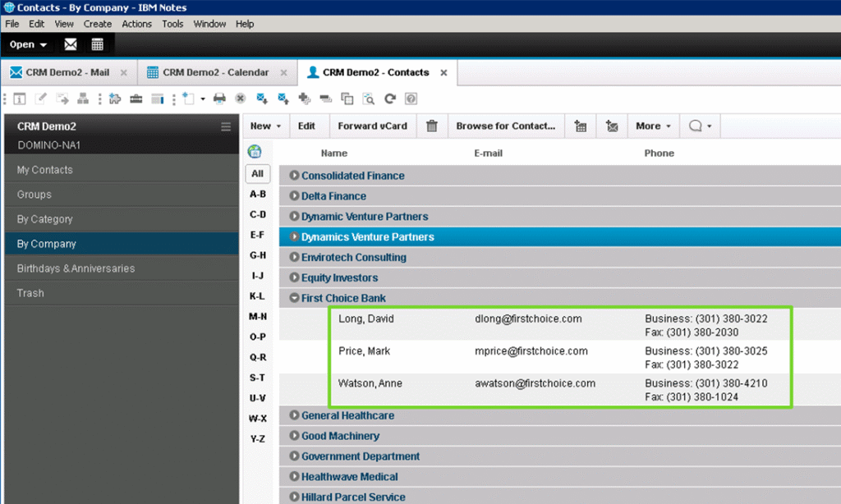This screenshot has height=504, width=841.
Task: Select contact Long, David
Action: 365,318
